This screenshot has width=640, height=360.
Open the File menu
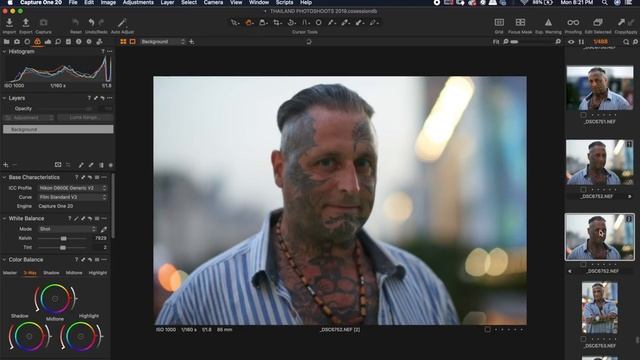click(x=73, y=2)
